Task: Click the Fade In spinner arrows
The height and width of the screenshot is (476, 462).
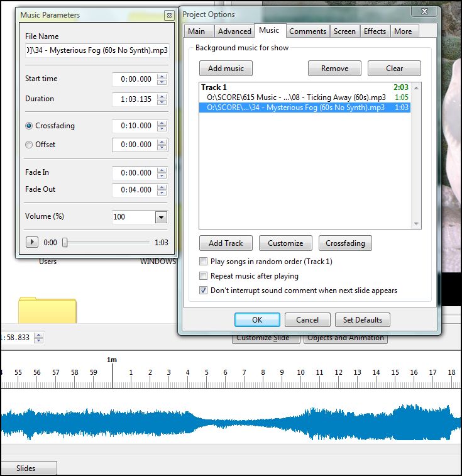Action: point(162,173)
